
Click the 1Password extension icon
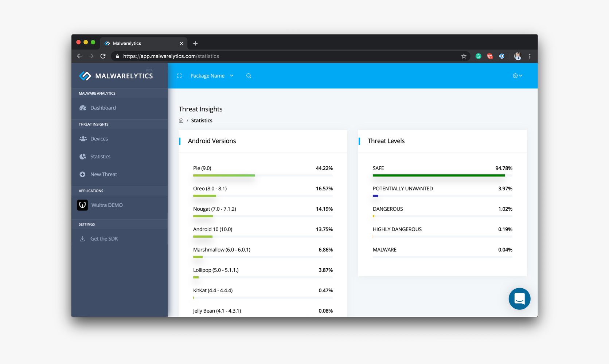coord(501,56)
